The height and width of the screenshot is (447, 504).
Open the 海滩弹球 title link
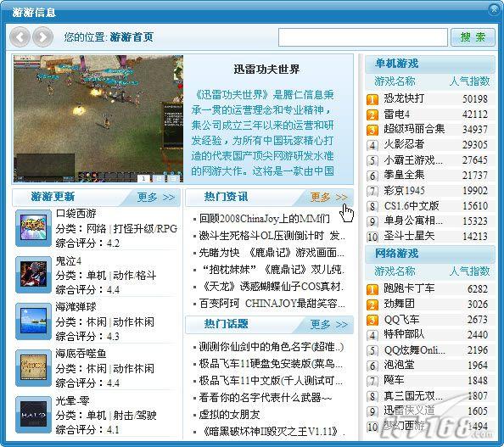[x=76, y=306]
